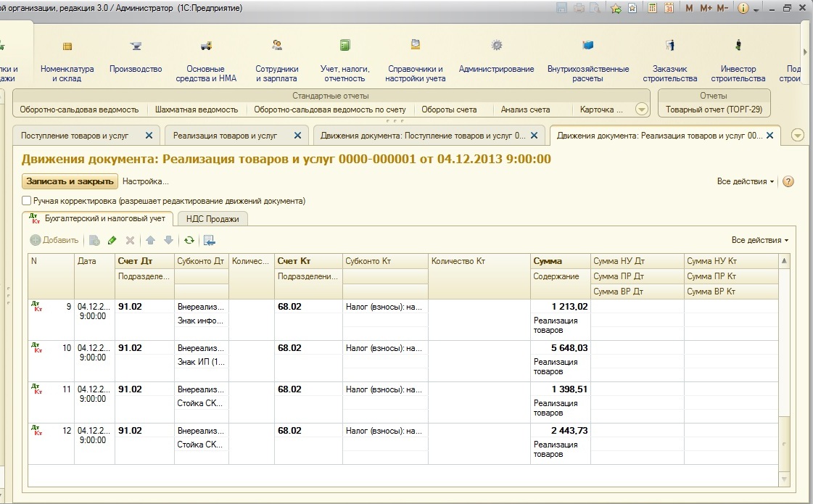813x504 pixels.
Task: Close the Реализация товаров и услуг tab
Action: [297, 135]
